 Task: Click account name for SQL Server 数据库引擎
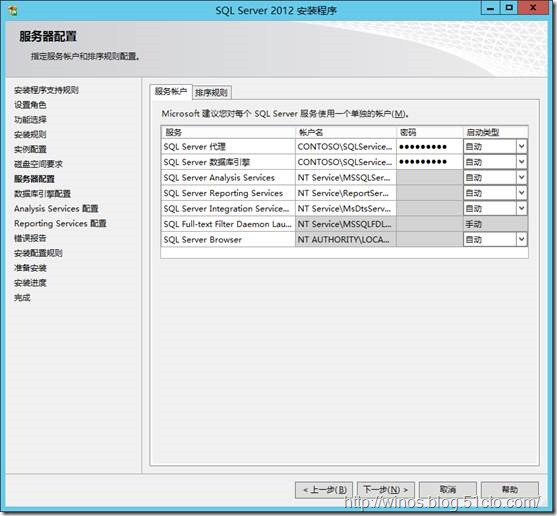pos(346,162)
